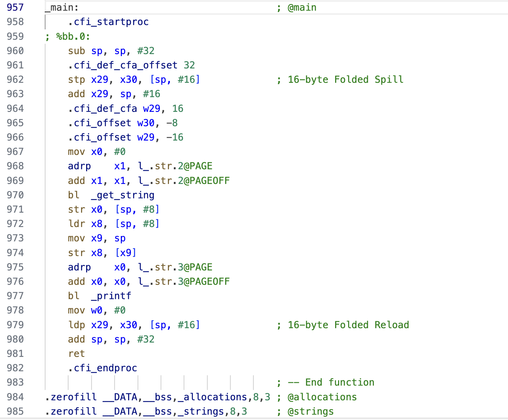
Task: Select the '.cfi_offset w29, -16' line
Action: pyautogui.click(x=126, y=137)
